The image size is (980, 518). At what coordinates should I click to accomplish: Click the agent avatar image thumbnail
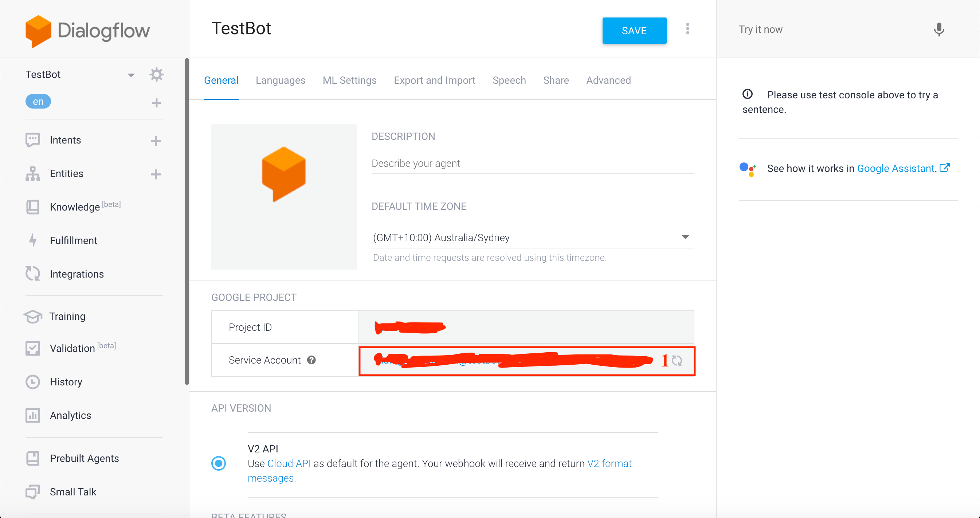(x=284, y=196)
